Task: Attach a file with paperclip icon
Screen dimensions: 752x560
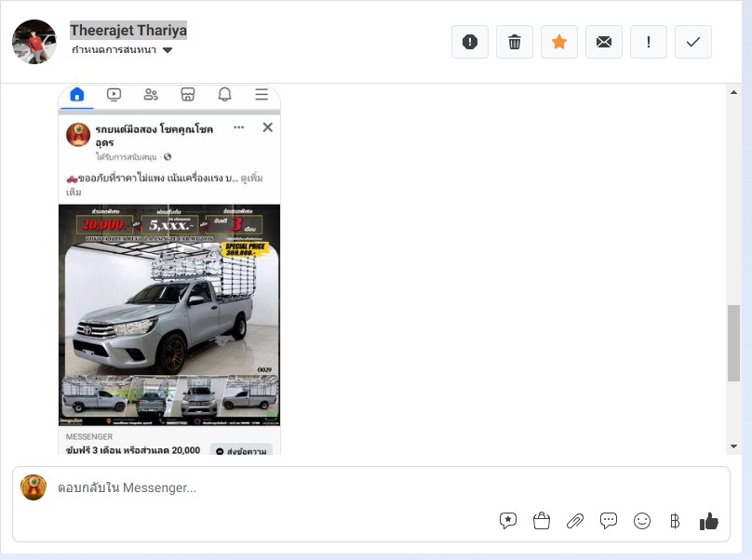Action: click(575, 521)
